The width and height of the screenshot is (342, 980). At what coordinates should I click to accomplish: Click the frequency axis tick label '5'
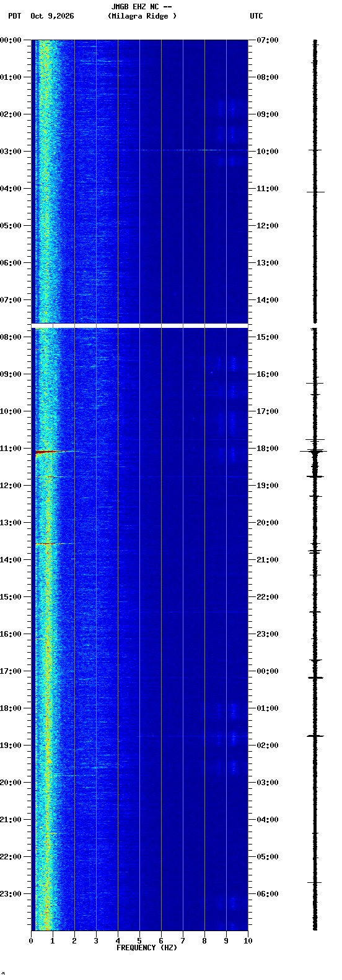click(139, 941)
